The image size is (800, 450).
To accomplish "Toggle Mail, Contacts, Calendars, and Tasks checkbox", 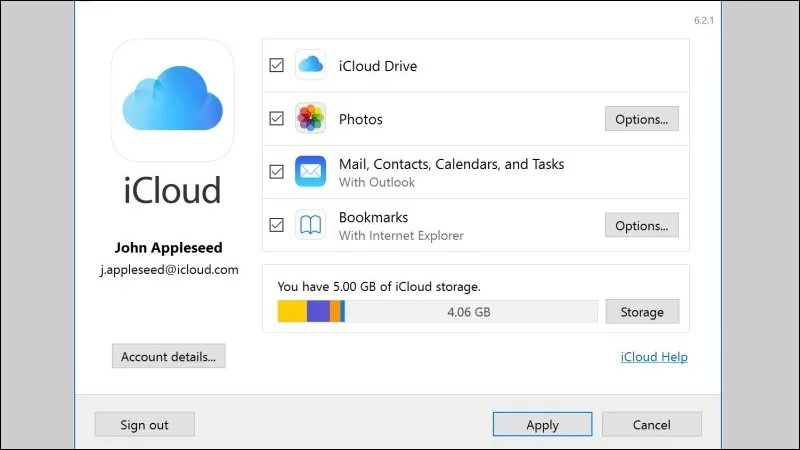I will tap(277, 171).
